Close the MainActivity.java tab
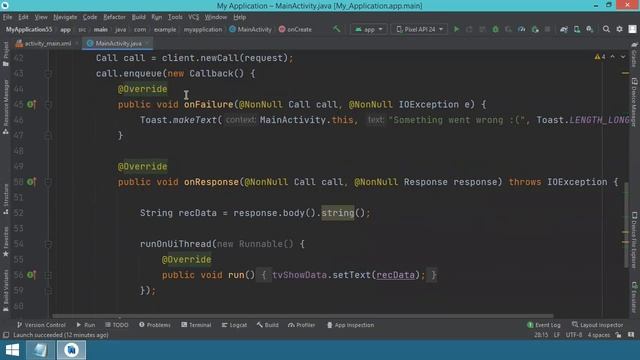The width and height of the screenshot is (640, 360). [147, 43]
